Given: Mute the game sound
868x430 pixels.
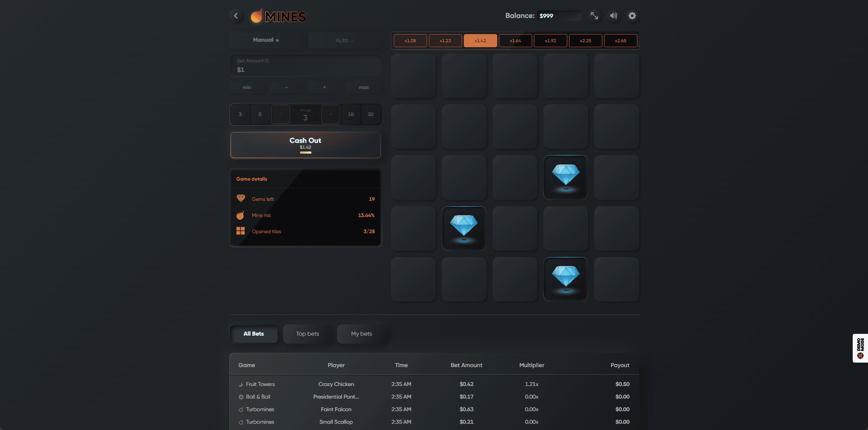Looking at the screenshot, I should click(x=613, y=16).
